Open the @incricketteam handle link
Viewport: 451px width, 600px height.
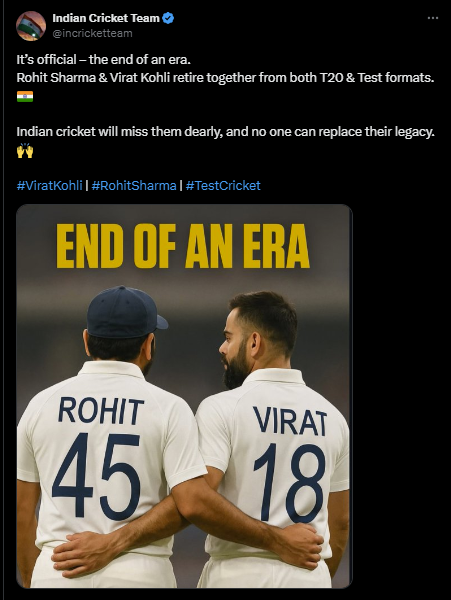[x=92, y=33]
